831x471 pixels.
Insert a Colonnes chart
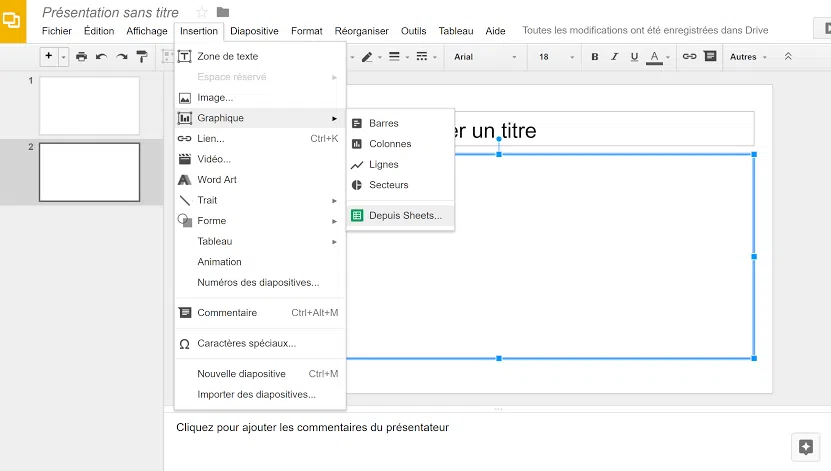coord(401,144)
